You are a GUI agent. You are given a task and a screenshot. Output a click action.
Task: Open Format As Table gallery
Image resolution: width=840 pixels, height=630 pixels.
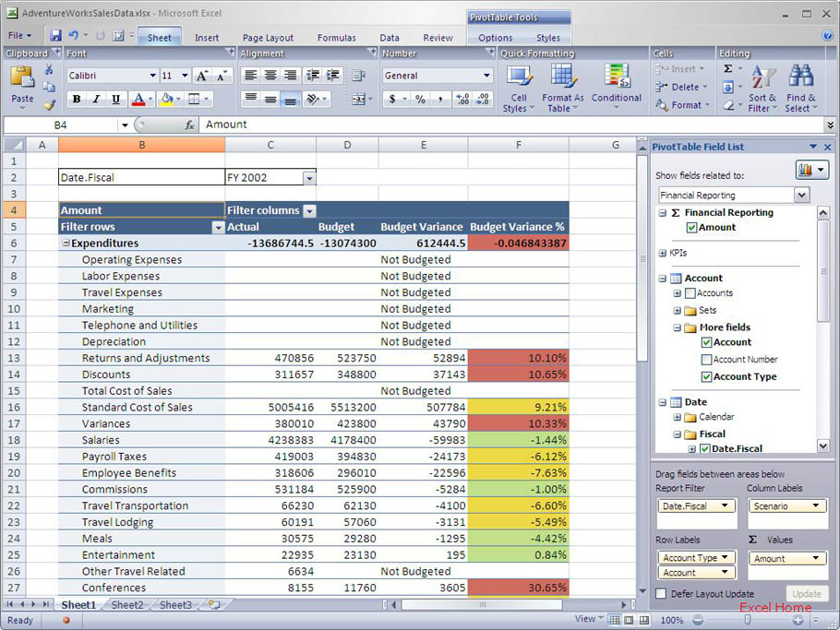(562, 89)
